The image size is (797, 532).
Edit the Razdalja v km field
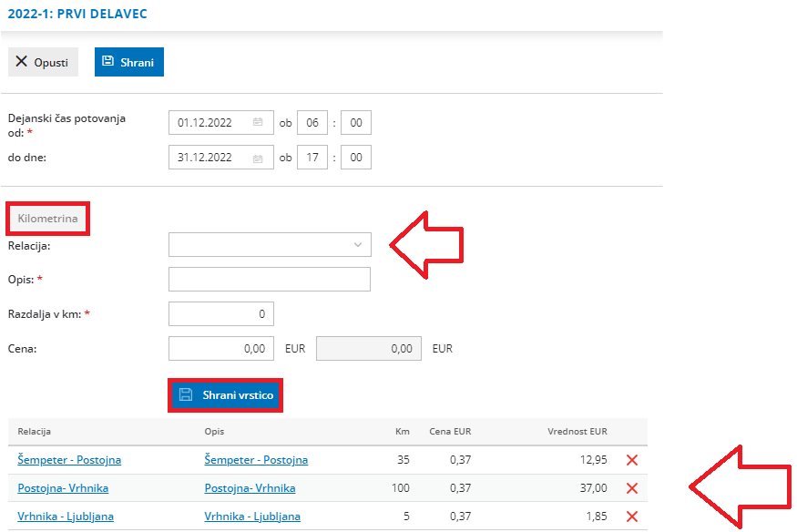coord(221,313)
